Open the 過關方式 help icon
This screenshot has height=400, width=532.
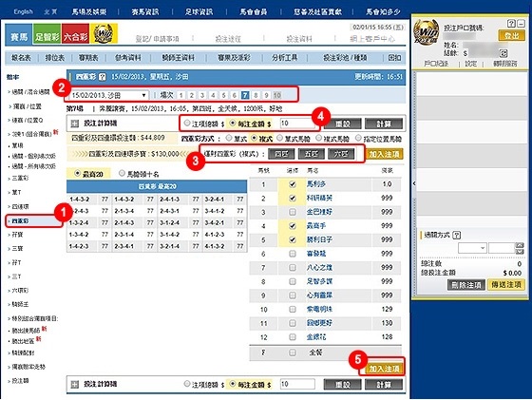pyautogui.click(x=457, y=235)
